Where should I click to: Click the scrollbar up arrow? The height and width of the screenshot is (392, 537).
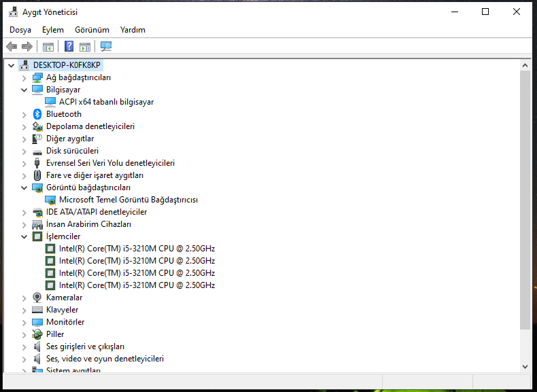pyautogui.click(x=525, y=65)
